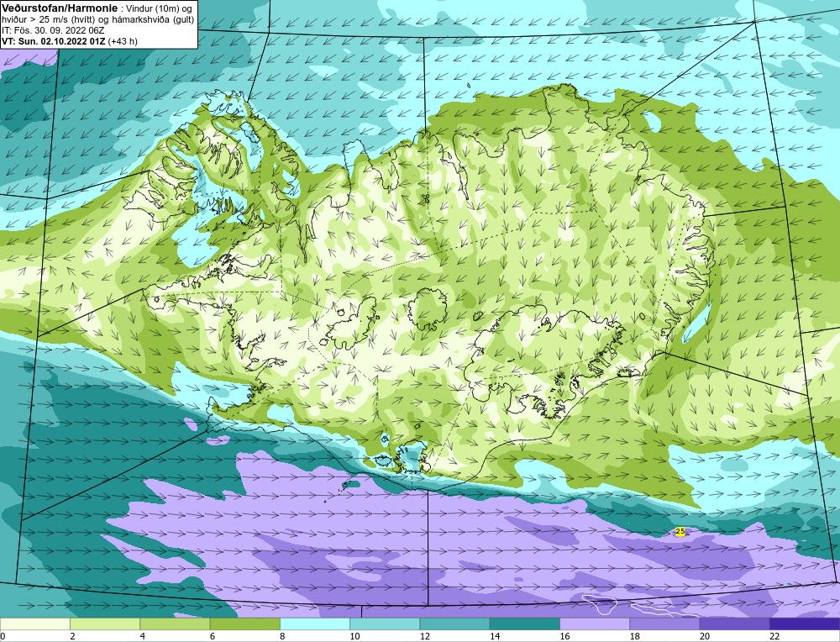Image resolution: width=840 pixels, height=642 pixels.
Task: Select the 10–12 m/s legend swatch
Action: coord(385,624)
